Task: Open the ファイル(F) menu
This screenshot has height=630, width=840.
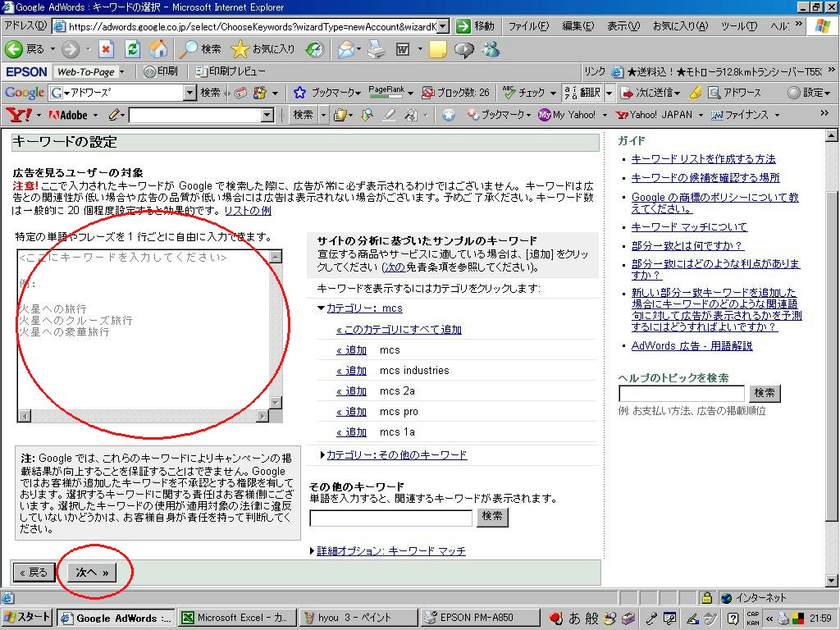Action: coord(529,25)
